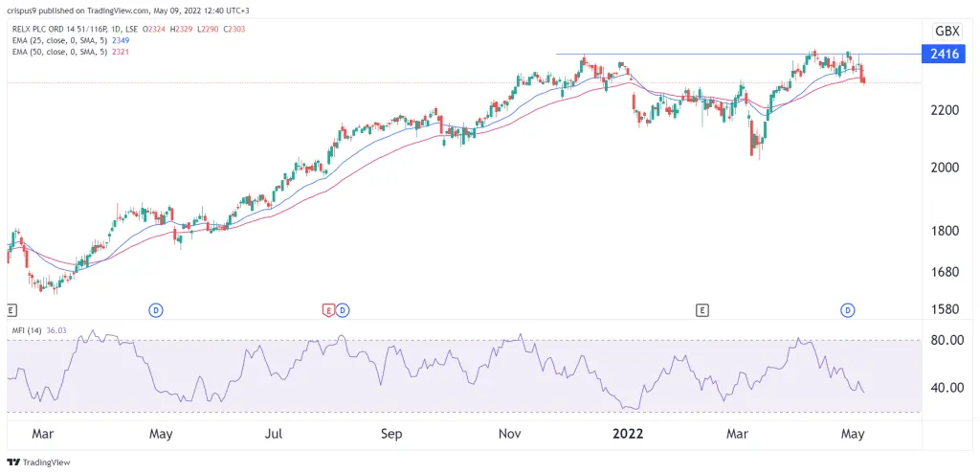The width and height of the screenshot is (980, 474).
Task: Click the blue 2416 price label
Action: [944, 55]
